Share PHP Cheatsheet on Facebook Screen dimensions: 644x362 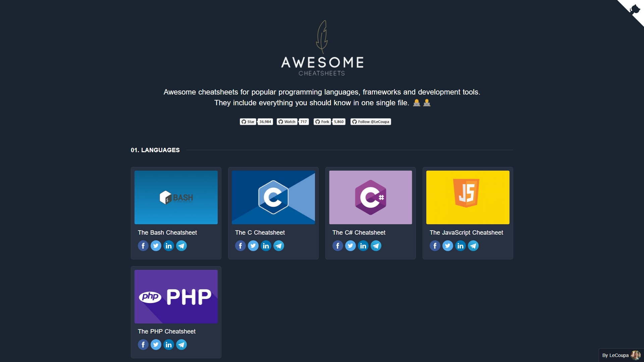(143, 345)
